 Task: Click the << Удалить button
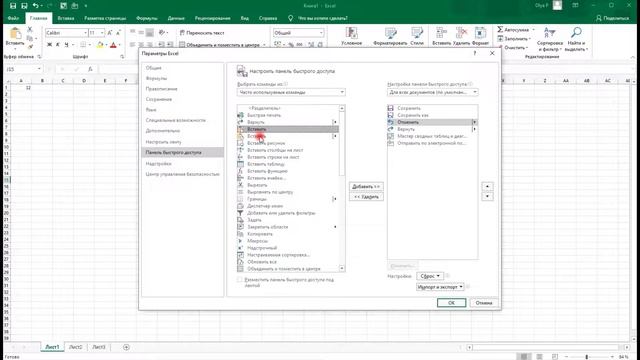(366, 197)
